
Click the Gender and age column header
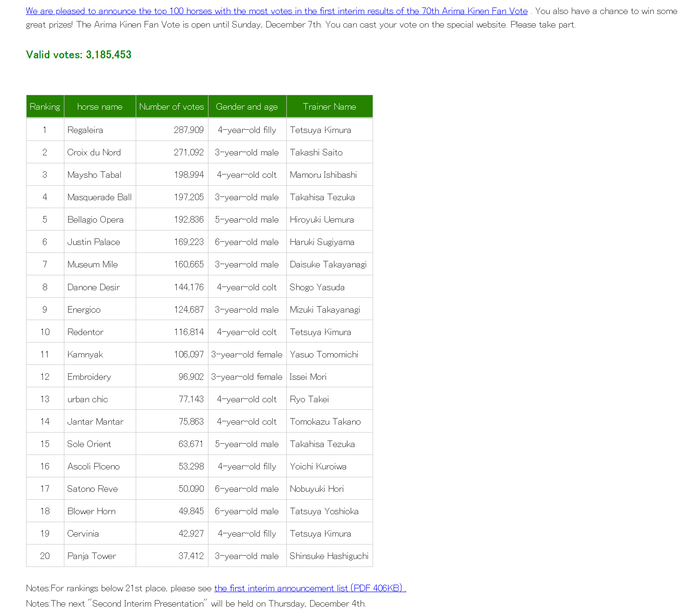pyautogui.click(x=247, y=106)
